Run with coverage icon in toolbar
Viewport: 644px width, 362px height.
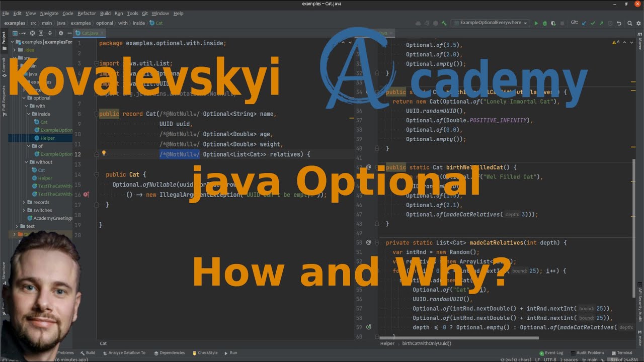(x=553, y=23)
